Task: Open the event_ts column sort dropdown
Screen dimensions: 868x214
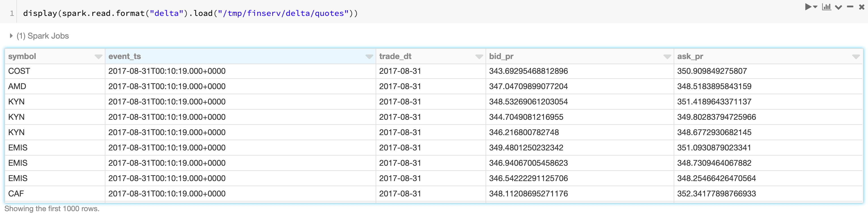Action: pos(369,57)
